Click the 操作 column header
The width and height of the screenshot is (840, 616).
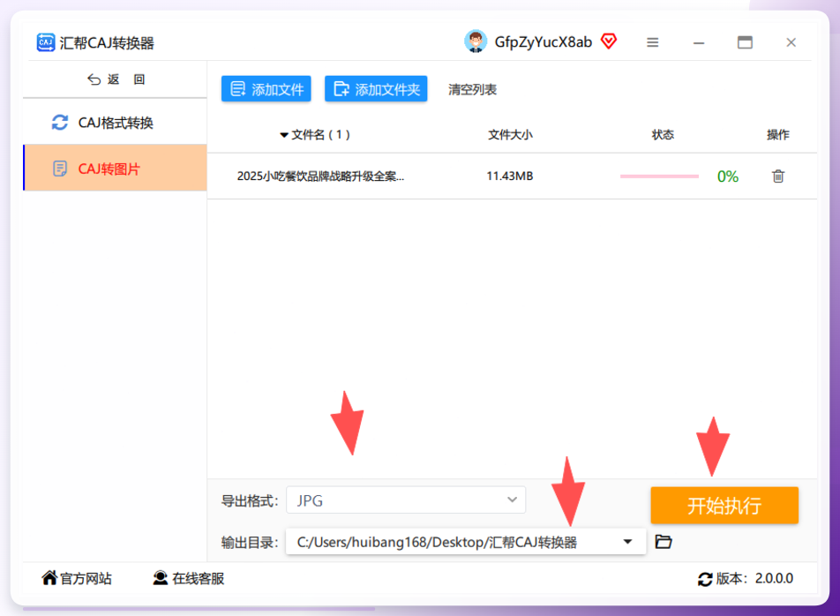click(x=778, y=135)
